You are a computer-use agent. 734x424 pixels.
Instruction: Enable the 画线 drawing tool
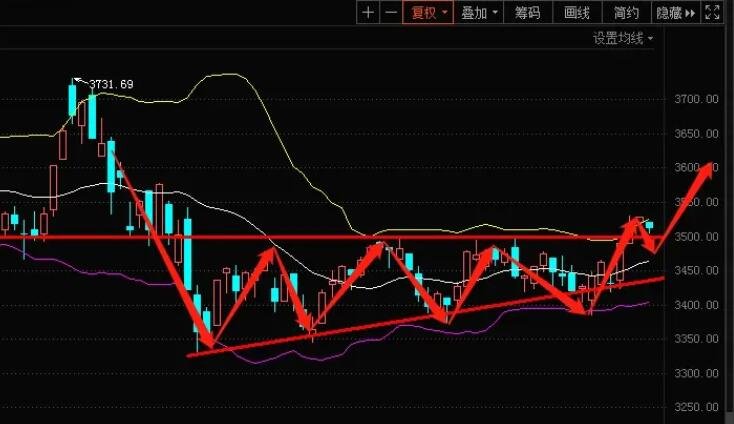(x=577, y=12)
